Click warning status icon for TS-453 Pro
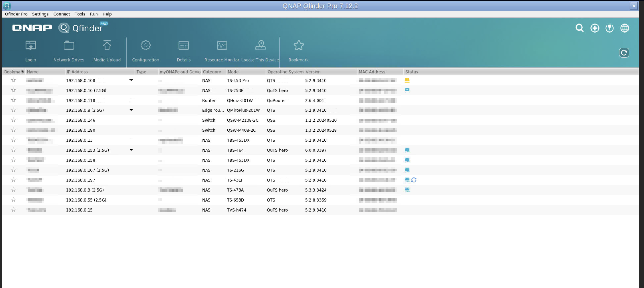Image resolution: width=644 pixels, height=288 pixels. click(407, 80)
